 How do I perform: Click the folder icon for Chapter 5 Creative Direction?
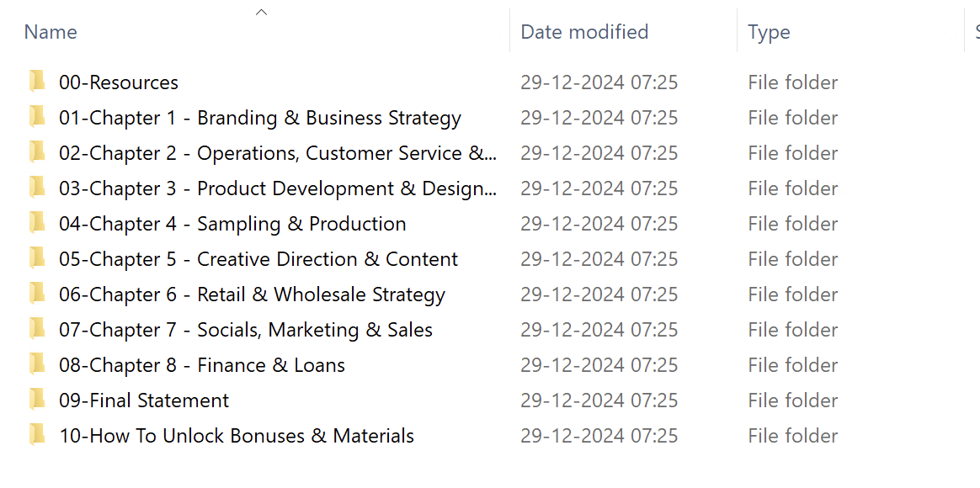(36, 258)
